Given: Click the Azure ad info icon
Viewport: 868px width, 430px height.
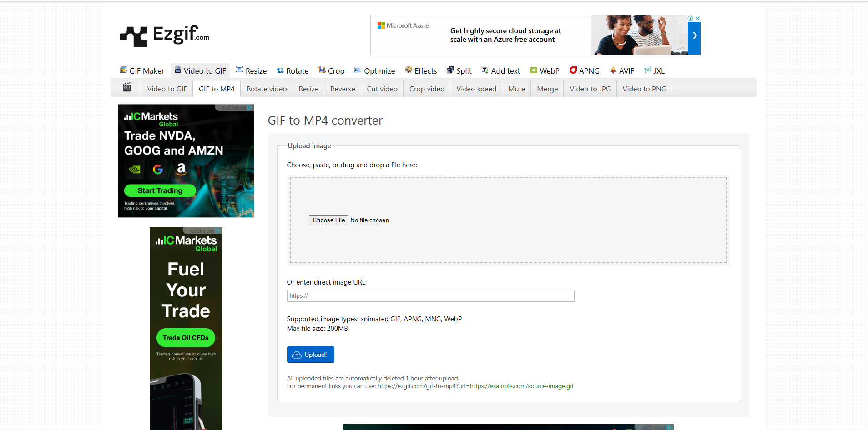Looking at the screenshot, I should [x=691, y=19].
